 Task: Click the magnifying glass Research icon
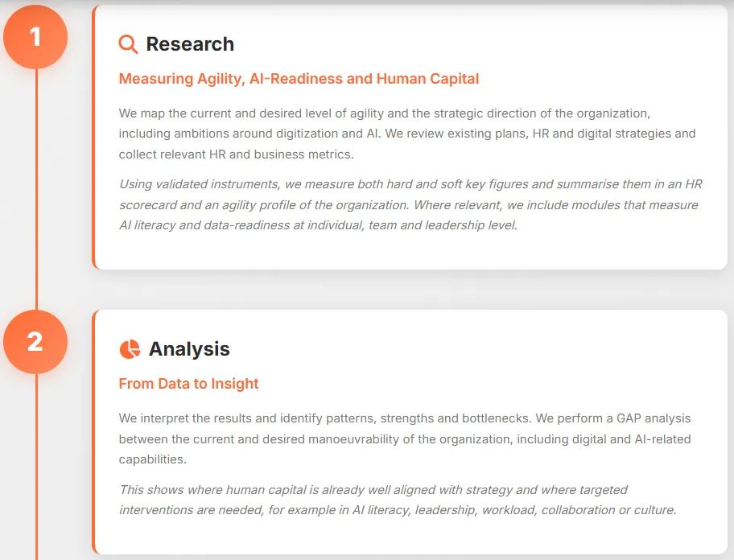[128, 44]
